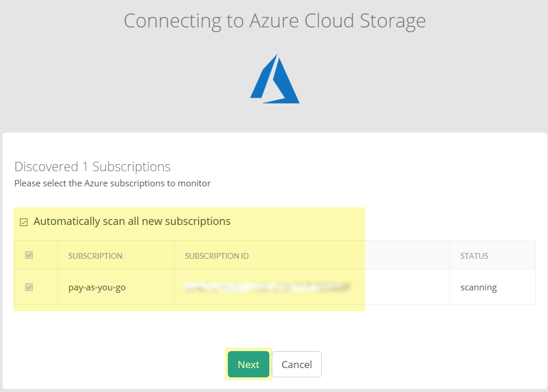This screenshot has width=548, height=392.
Task: Toggle the select-all checkbox in table header
Action: [29, 255]
